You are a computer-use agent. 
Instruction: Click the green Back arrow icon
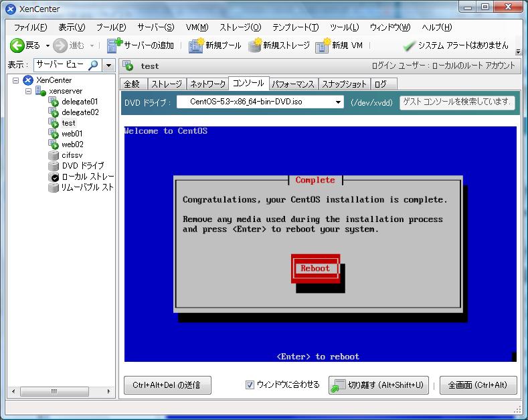17,45
